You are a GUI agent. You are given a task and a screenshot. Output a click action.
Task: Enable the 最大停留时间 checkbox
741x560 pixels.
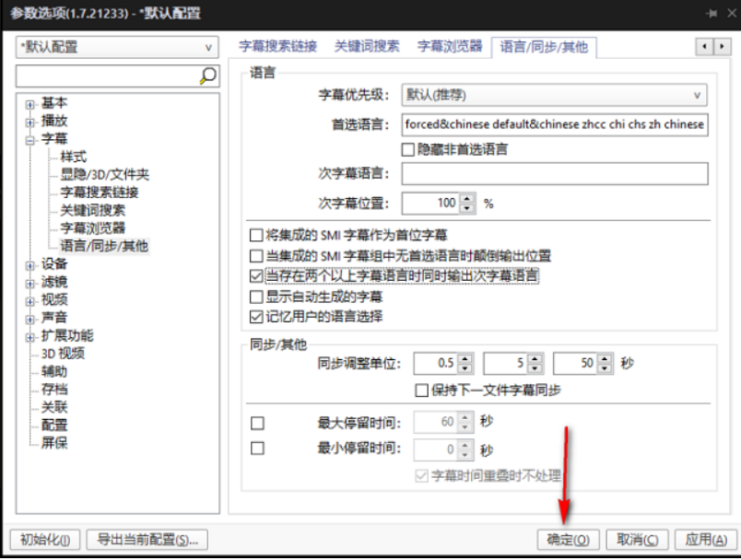tap(257, 423)
